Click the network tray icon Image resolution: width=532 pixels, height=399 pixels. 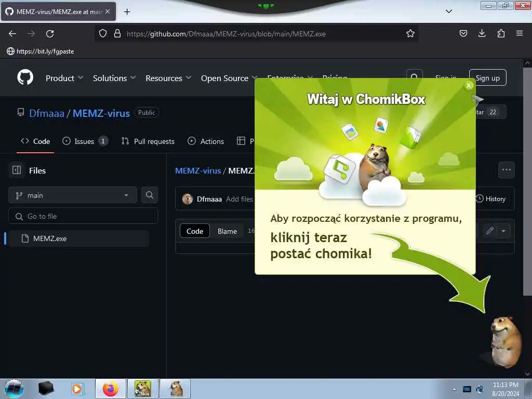point(467,389)
